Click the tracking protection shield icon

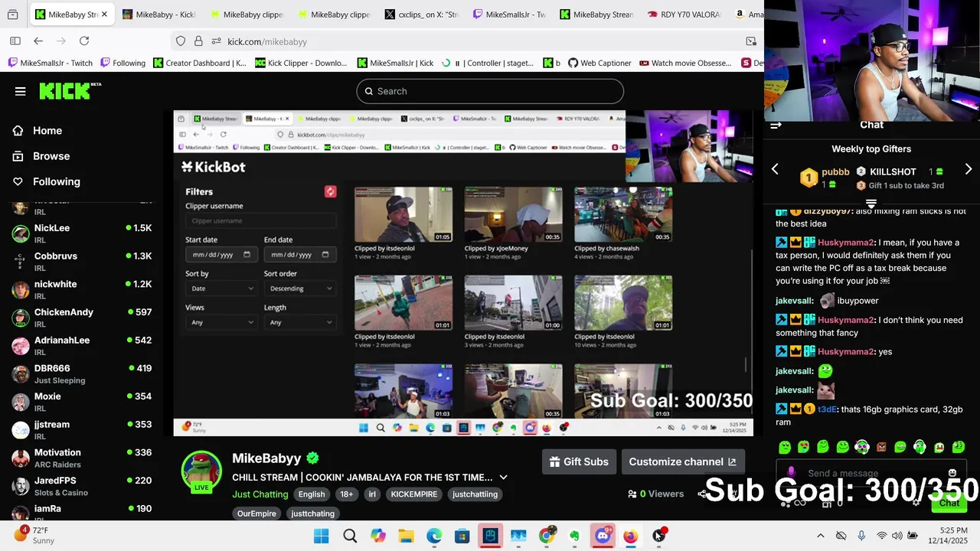click(x=181, y=41)
